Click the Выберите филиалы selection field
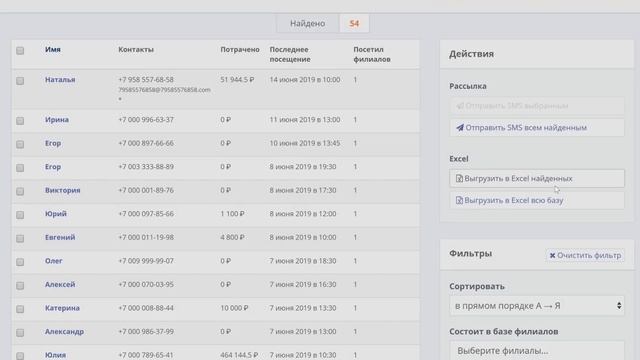 (537, 351)
